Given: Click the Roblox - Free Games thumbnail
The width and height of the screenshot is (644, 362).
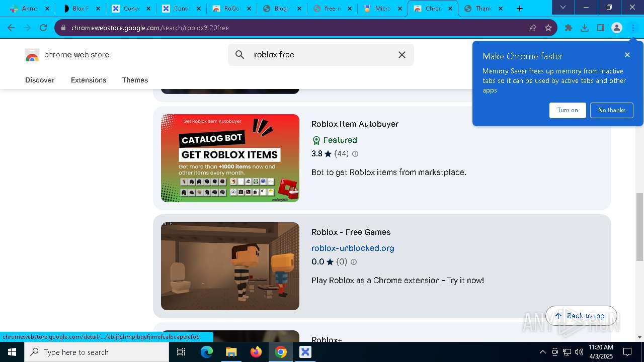Looking at the screenshot, I should (230, 266).
